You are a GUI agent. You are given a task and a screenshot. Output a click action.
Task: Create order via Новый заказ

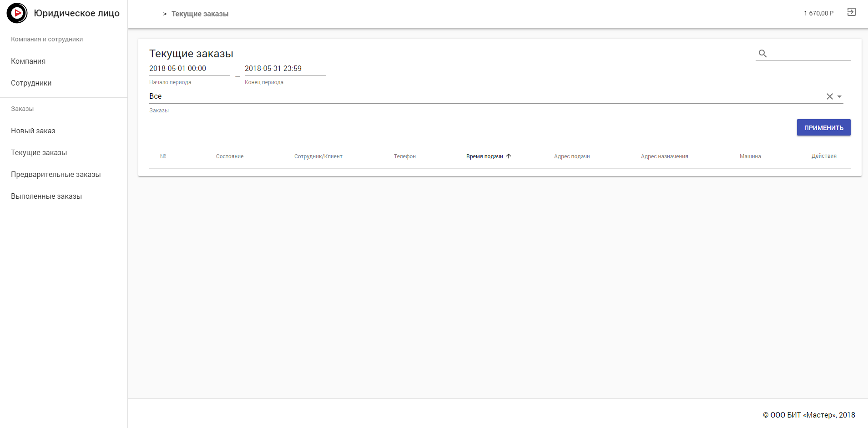[x=33, y=131]
